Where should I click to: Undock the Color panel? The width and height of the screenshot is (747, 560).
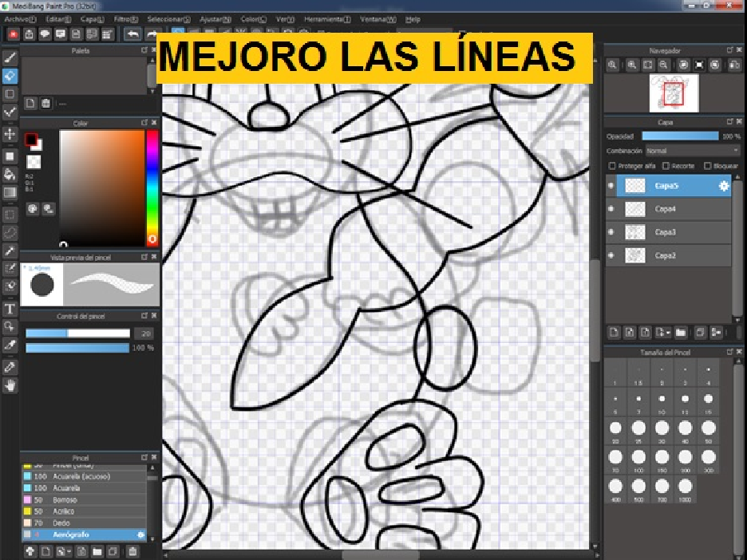(144, 123)
